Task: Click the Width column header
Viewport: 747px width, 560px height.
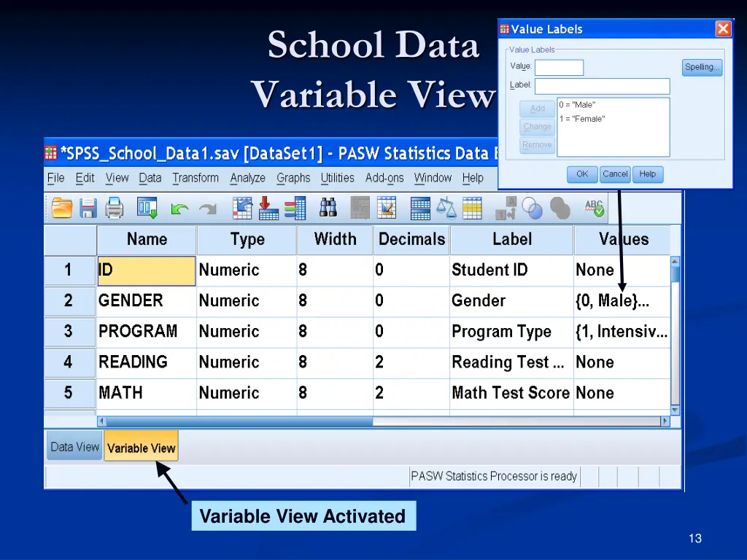Action: coord(336,239)
